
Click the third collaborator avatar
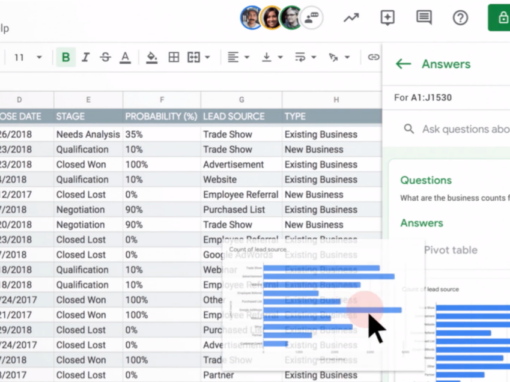[292, 18]
